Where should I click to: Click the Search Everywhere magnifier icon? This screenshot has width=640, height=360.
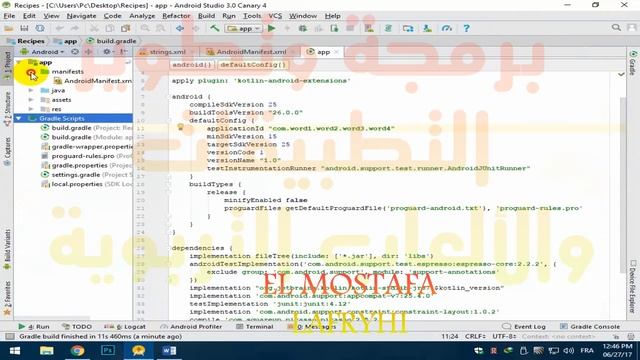[x=616, y=28]
